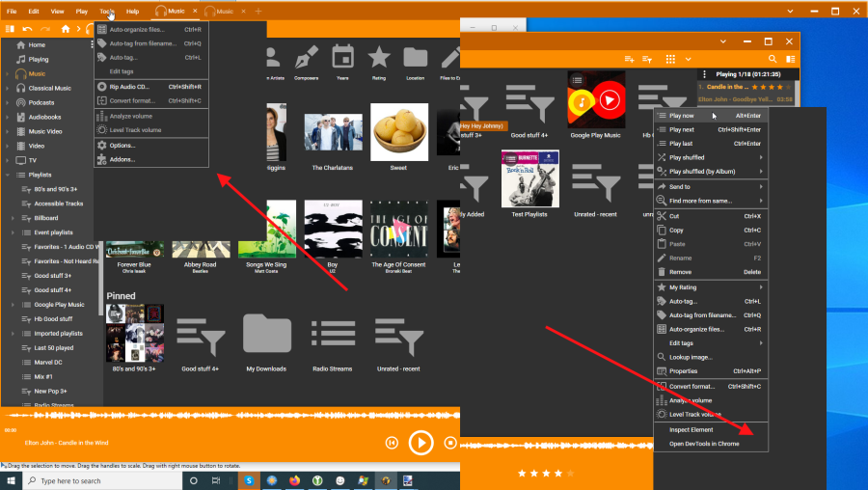Expand the Google Play Music playlist node
This screenshot has height=490, width=868.
tap(13, 305)
